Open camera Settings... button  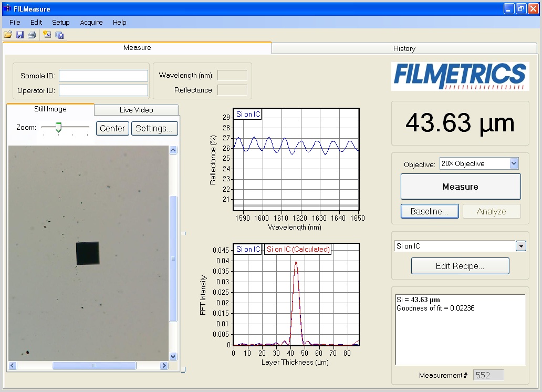coord(154,128)
